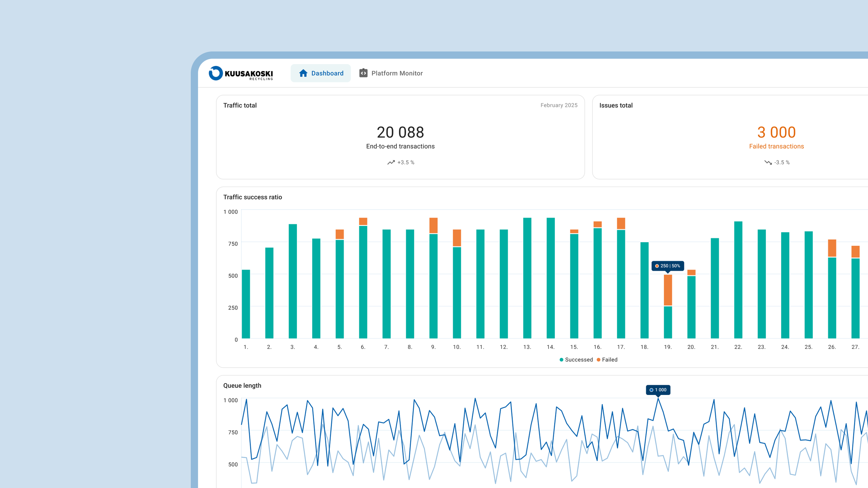
Task: Click the house icon in the Dashboard tab
Action: [303, 73]
